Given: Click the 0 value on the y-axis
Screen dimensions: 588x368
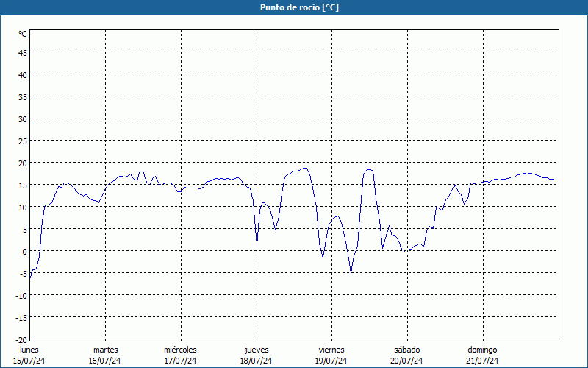Looking at the screenshot, I should (24, 251).
